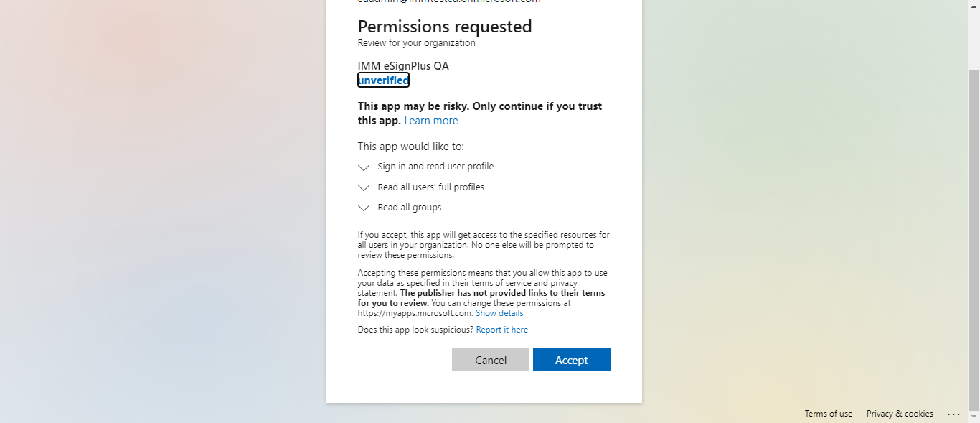Expand the 'Sign in and read user profile' chevron
Viewport: 980px width, 423px height.
364,167
